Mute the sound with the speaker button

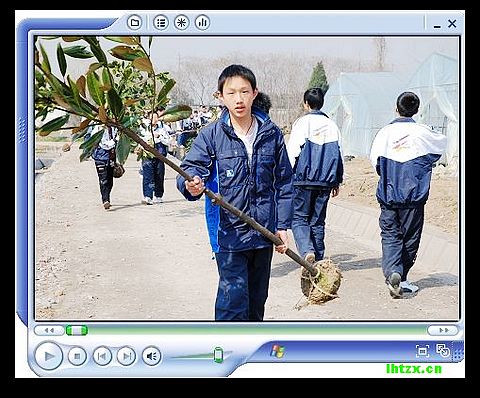click(x=152, y=356)
